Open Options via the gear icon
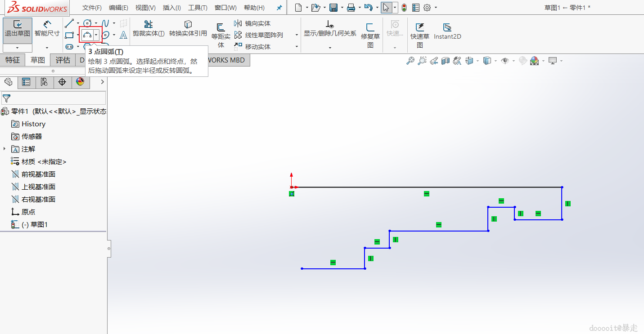Image resolution: width=644 pixels, height=334 pixels. 427,8
